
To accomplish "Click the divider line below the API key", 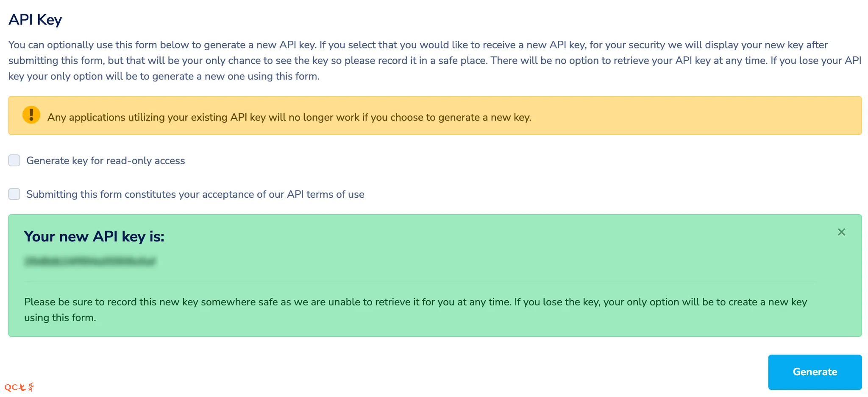I will click(x=420, y=282).
